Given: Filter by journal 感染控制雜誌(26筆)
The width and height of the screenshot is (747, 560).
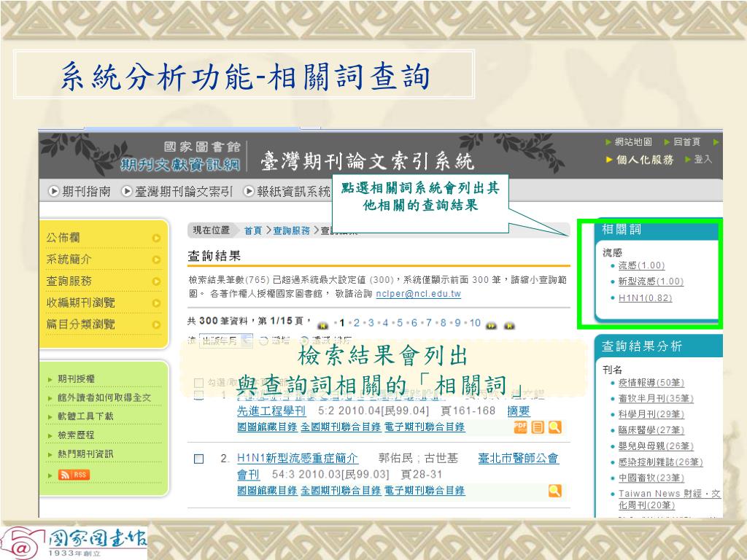Looking at the screenshot, I should click(660, 462).
